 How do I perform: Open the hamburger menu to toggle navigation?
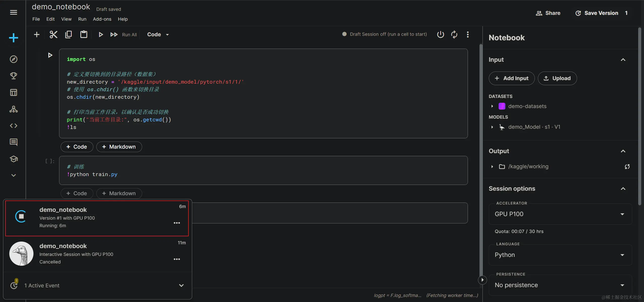[x=14, y=12]
